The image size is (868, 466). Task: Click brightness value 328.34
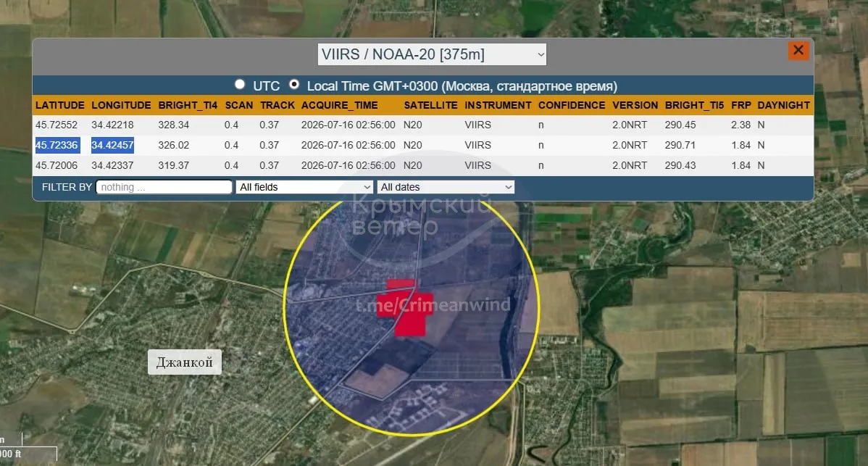(x=173, y=125)
